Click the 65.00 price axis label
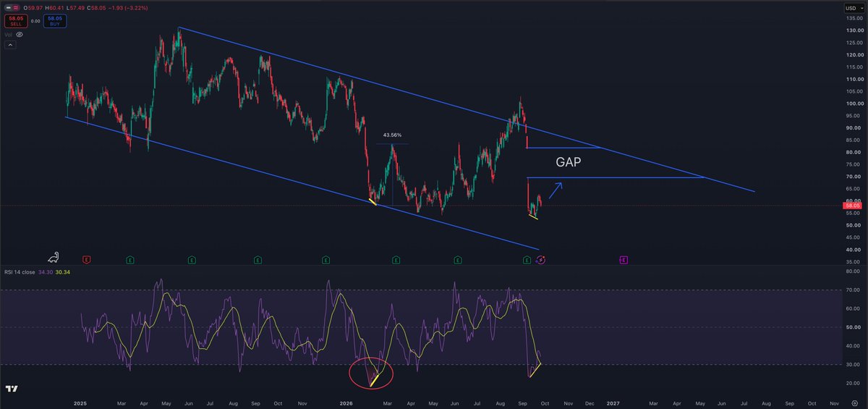868x409 pixels. click(x=854, y=189)
